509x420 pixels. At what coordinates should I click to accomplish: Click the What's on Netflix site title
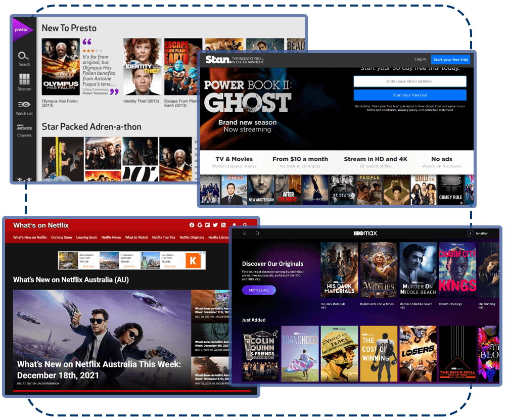point(41,225)
